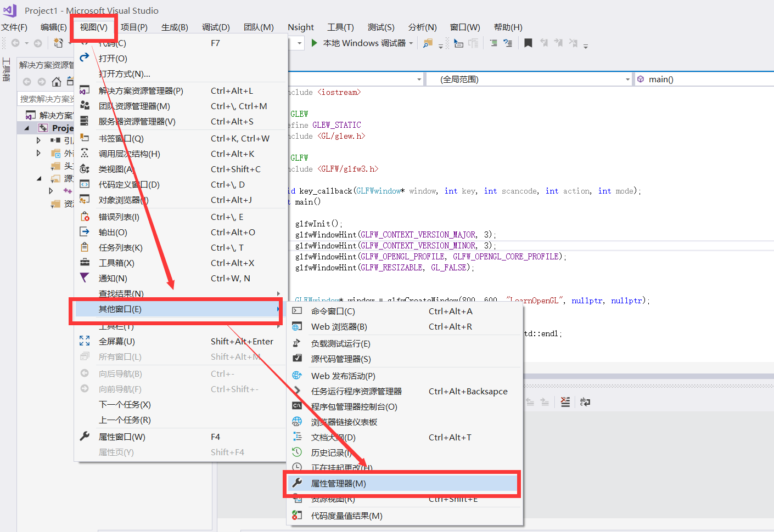Click the 全屏幕(U) icon
Image resolution: width=774 pixels, height=532 pixels.
pos(85,341)
